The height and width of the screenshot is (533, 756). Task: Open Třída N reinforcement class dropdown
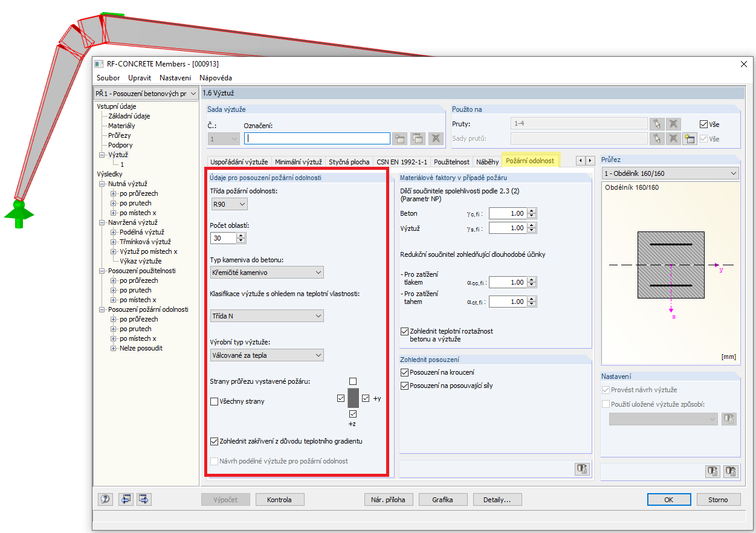pos(267,315)
